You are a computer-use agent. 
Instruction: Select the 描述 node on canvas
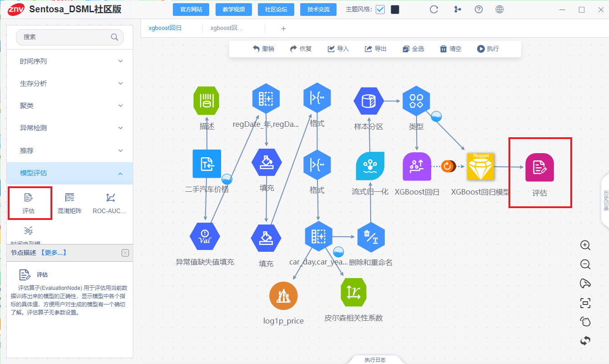click(206, 100)
